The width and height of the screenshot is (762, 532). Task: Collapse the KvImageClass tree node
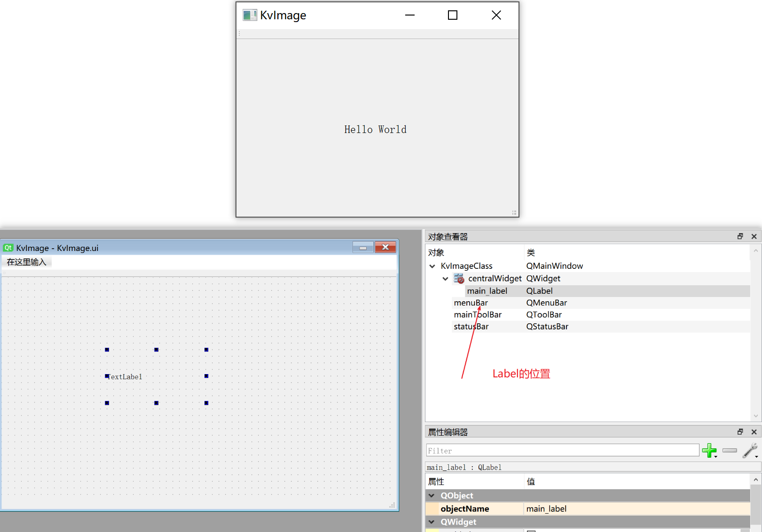pyautogui.click(x=432, y=266)
